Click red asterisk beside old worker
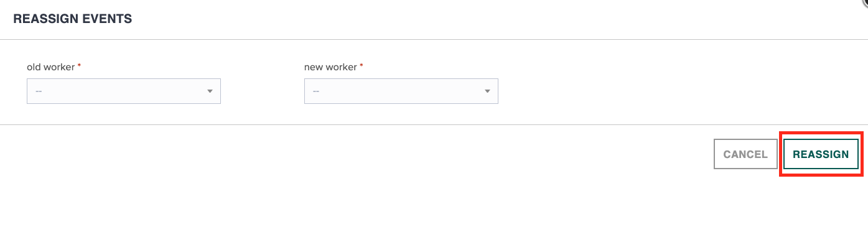The image size is (868, 237). pyautogui.click(x=79, y=65)
